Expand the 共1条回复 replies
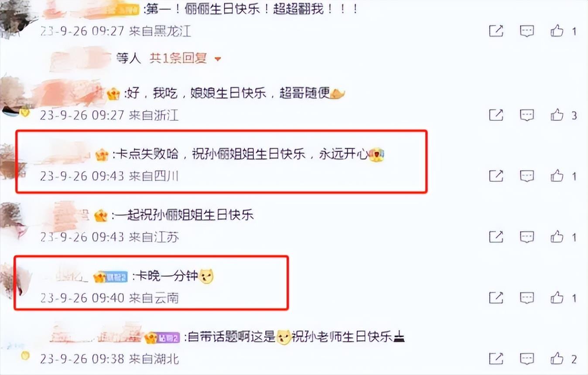The image size is (588, 375). (178, 58)
